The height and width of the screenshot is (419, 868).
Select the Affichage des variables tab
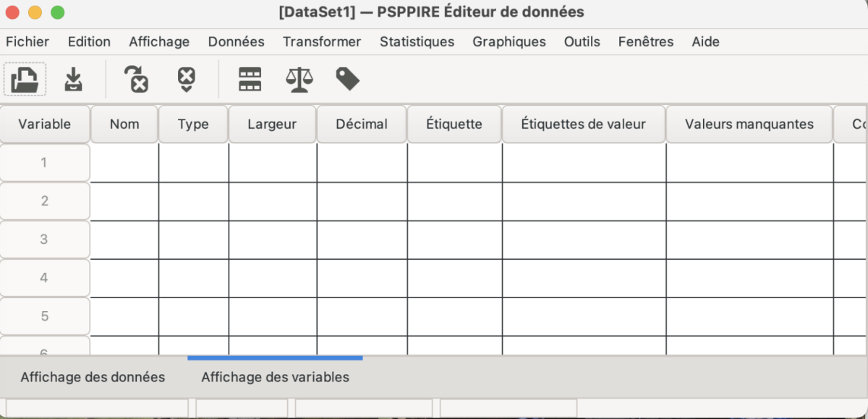coord(275,377)
